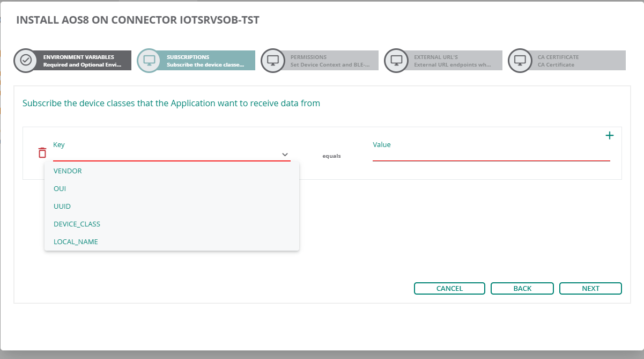The width and height of the screenshot is (644, 359).
Task: Delete the subscription row using trash icon
Action: [41, 153]
